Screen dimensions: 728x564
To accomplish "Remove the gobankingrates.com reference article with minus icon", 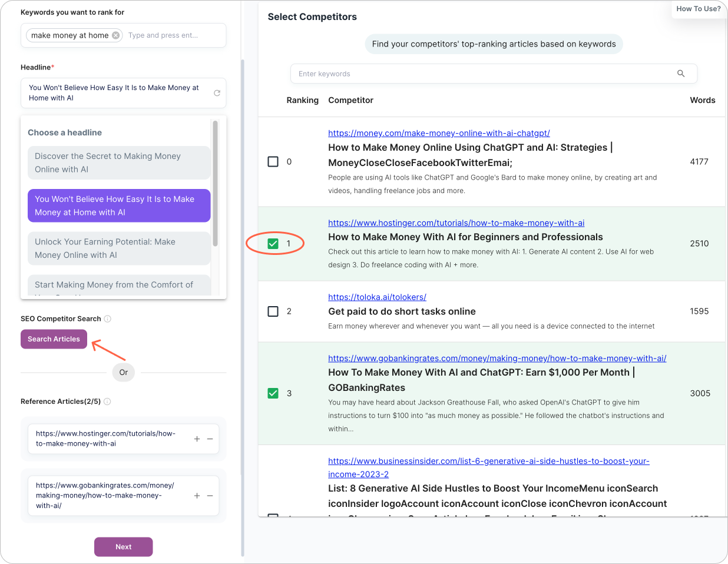I will tap(210, 496).
